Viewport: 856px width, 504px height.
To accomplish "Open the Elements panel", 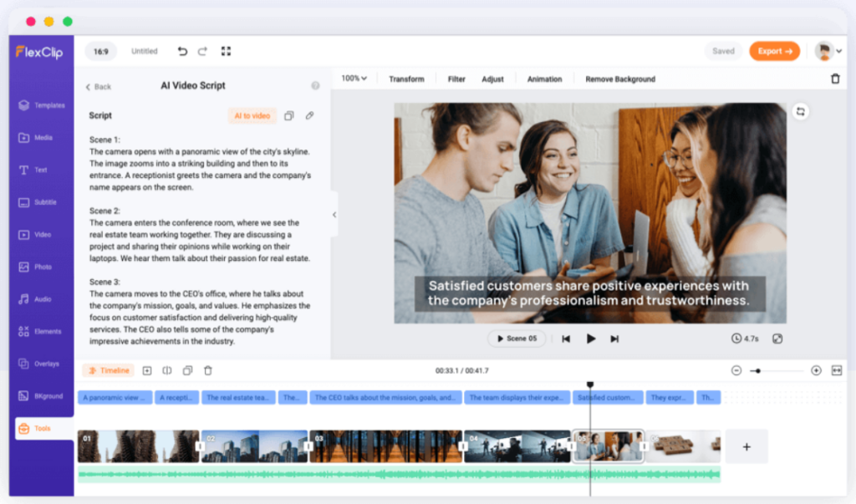I will pyautogui.click(x=43, y=331).
